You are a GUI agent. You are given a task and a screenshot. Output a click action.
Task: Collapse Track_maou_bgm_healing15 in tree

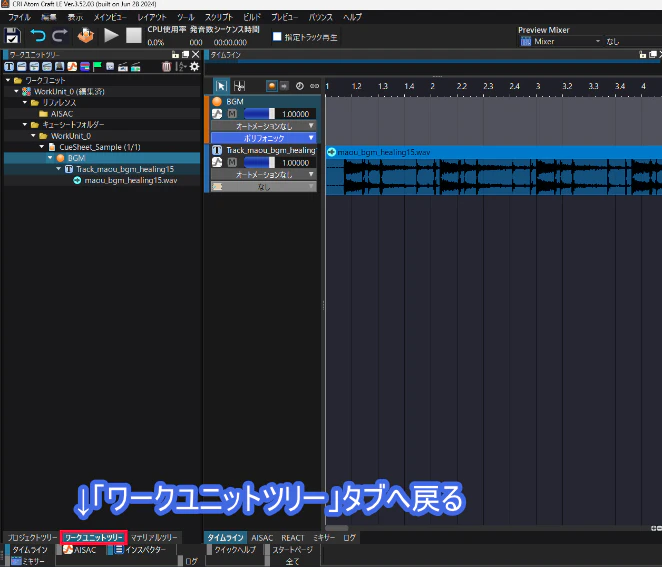coord(59,169)
